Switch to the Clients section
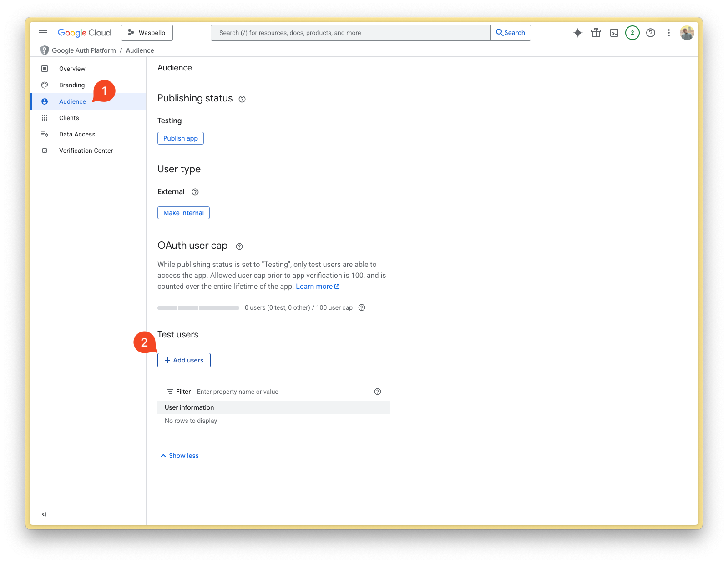Image resolution: width=728 pixels, height=563 pixels. click(x=69, y=118)
